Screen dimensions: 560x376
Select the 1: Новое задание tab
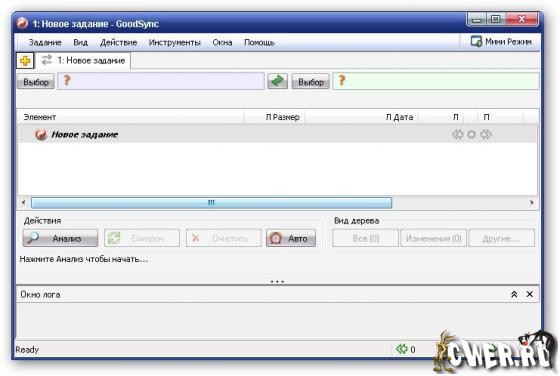tap(84, 60)
